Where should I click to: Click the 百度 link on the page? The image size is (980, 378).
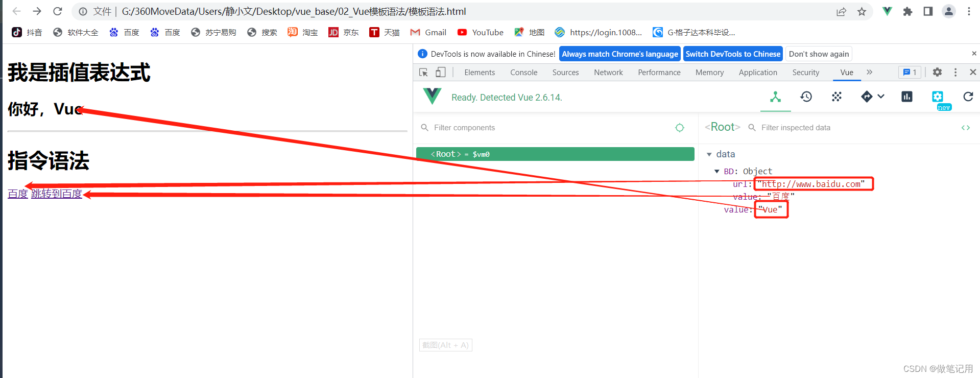click(x=17, y=194)
